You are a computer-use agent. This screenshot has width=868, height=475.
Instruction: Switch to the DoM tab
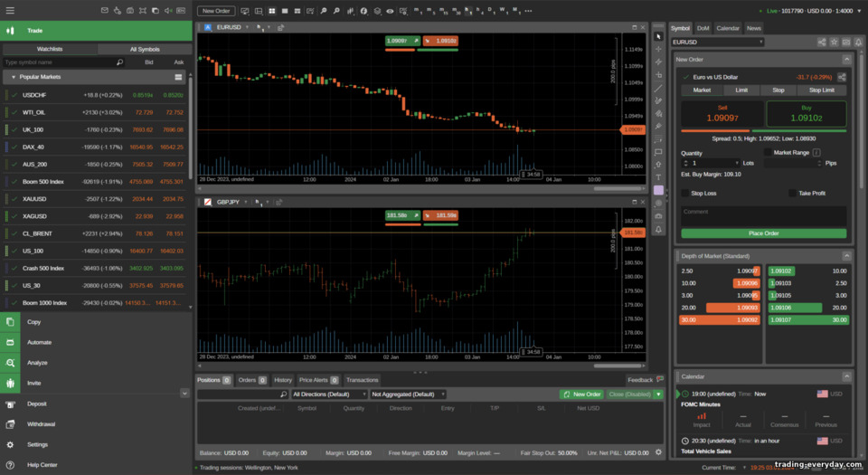pos(703,28)
